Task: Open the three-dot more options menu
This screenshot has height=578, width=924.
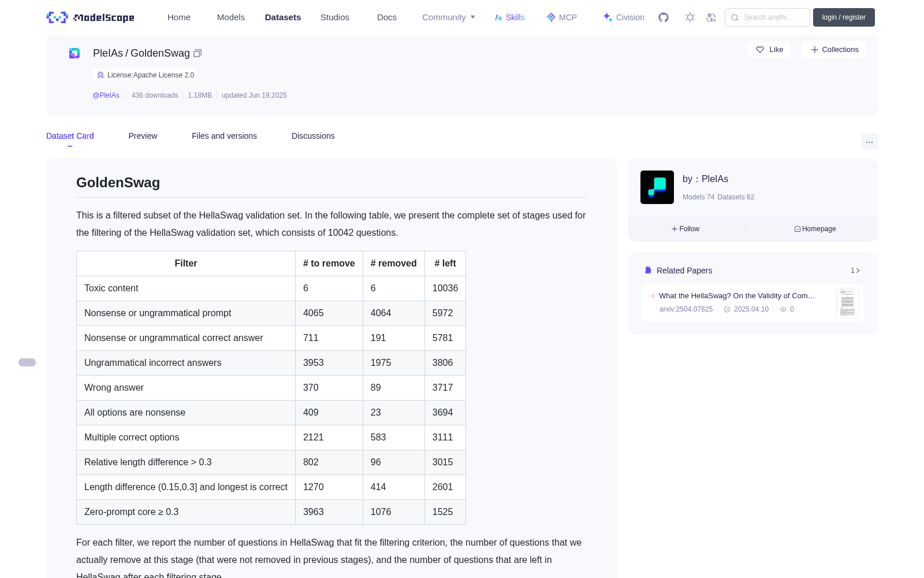Action: pyautogui.click(x=869, y=142)
